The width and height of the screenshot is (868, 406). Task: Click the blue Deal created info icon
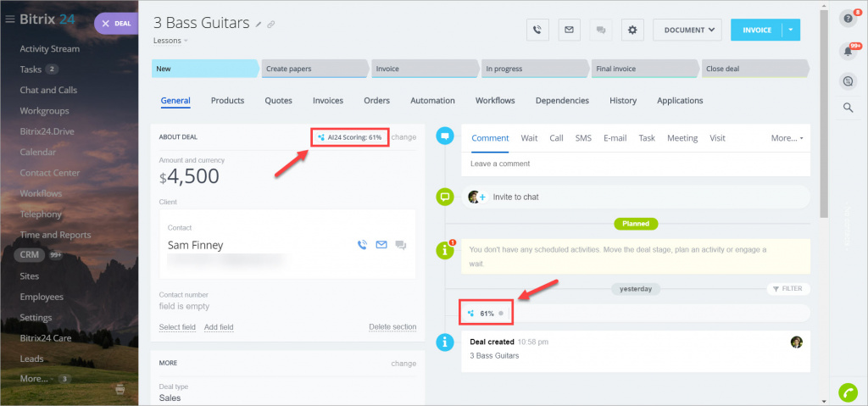tap(445, 342)
